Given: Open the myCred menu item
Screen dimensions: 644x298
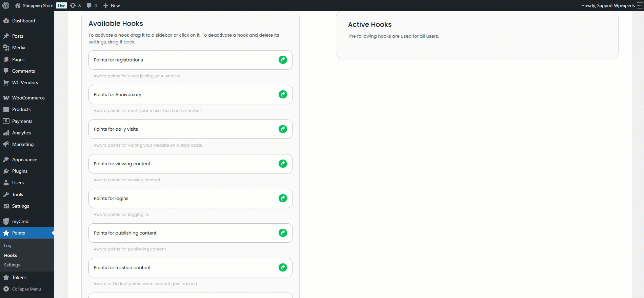Looking at the screenshot, I should click(20, 221).
